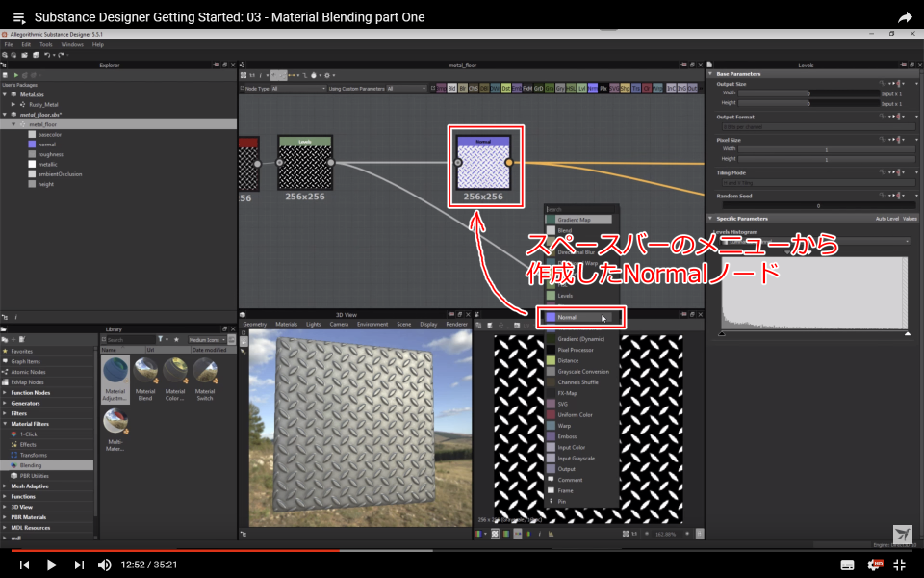Open the Node Type dropdown
924x578 pixels.
[x=298, y=89]
